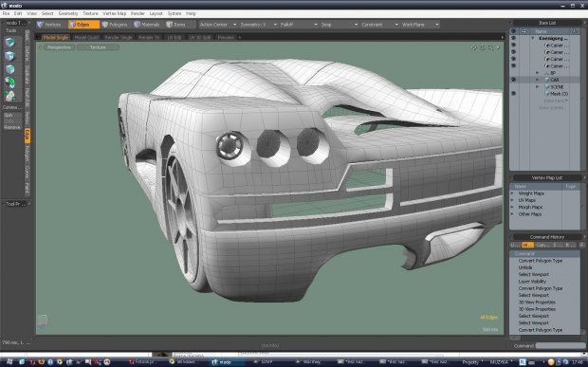
Task: Open the Geometry menu
Action: tap(68, 13)
